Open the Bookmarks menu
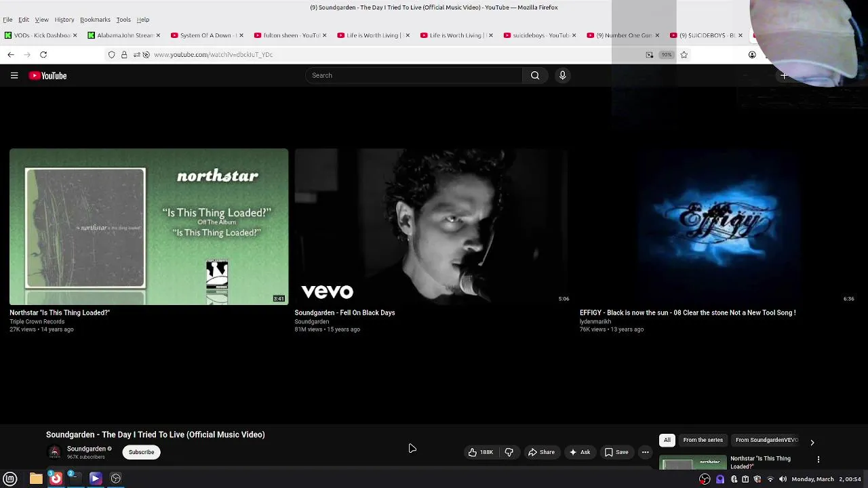 coord(95,20)
